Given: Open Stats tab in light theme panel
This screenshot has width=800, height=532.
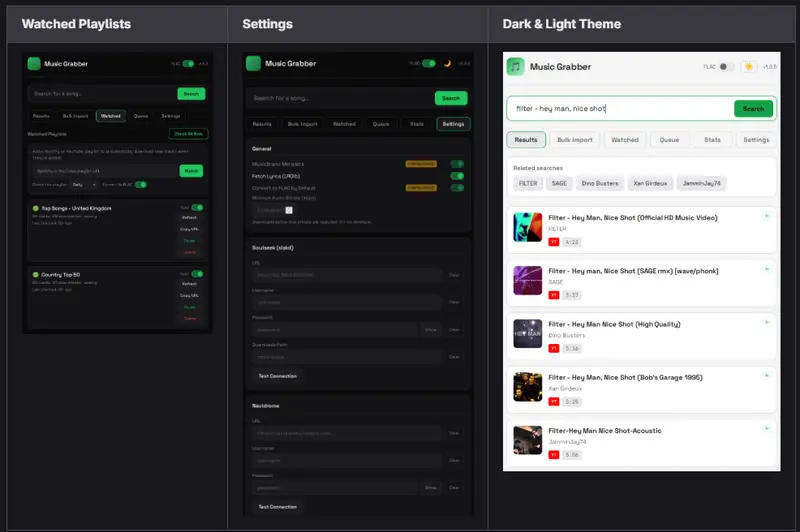Looking at the screenshot, I should point(712,140).
